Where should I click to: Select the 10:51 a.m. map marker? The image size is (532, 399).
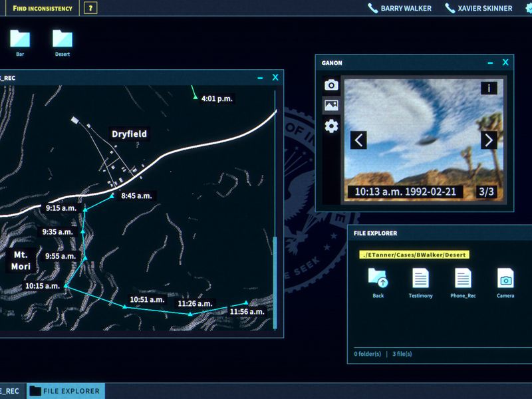[125, 307]
